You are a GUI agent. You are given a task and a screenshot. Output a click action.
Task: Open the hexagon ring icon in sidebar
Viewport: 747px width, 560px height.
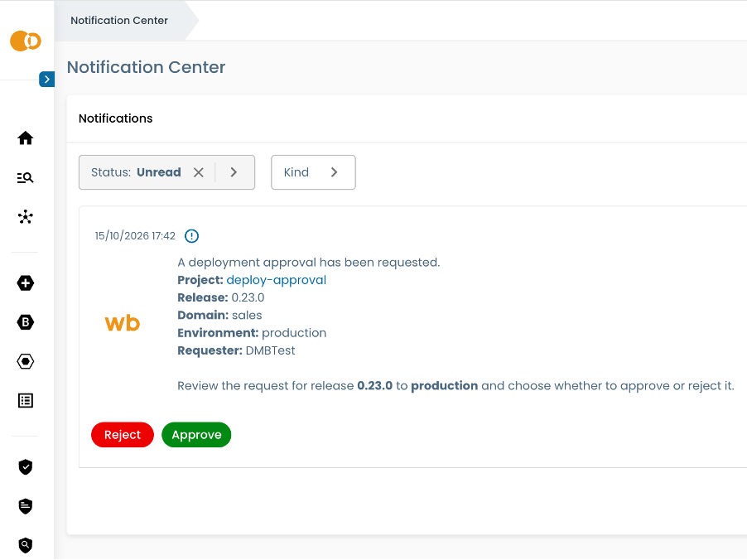tap(25, 361)
